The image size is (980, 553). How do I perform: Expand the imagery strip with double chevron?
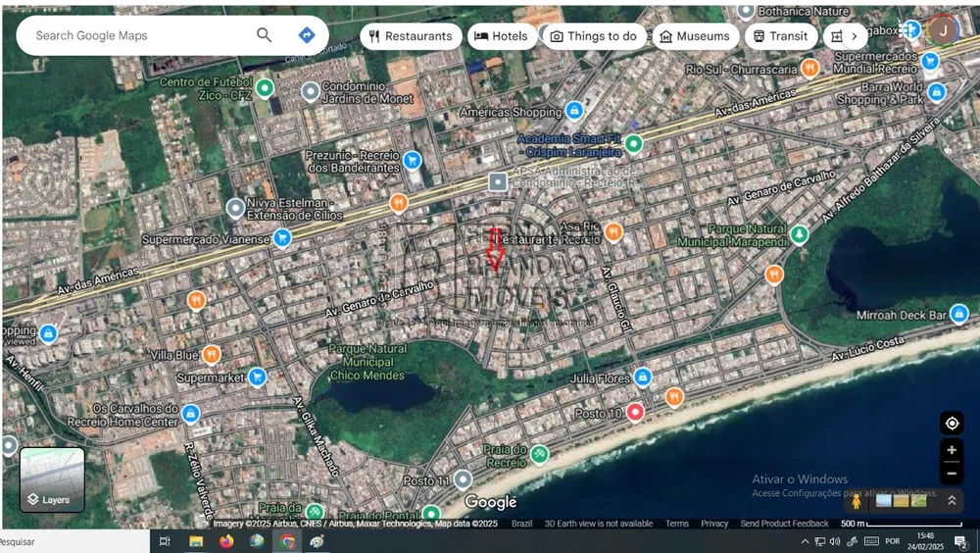click(x=952, y=500)
